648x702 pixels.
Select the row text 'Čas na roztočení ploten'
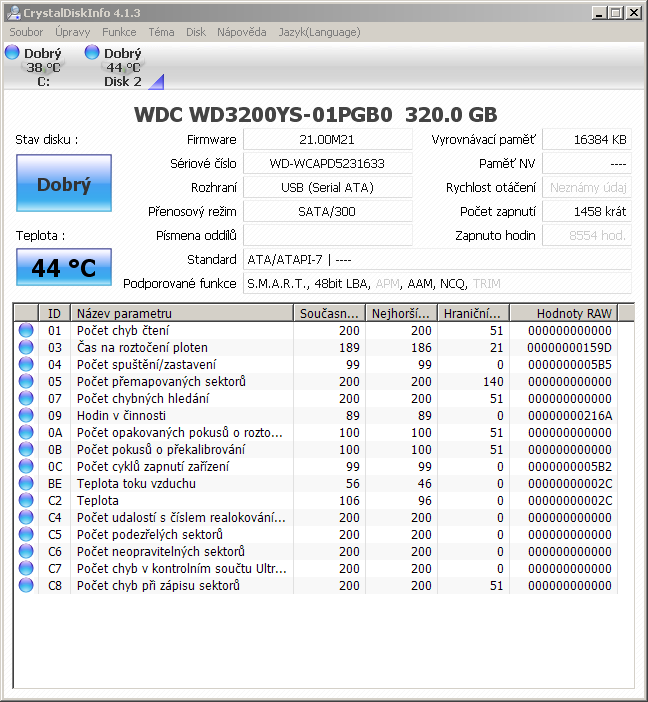(x=142, y=347)
